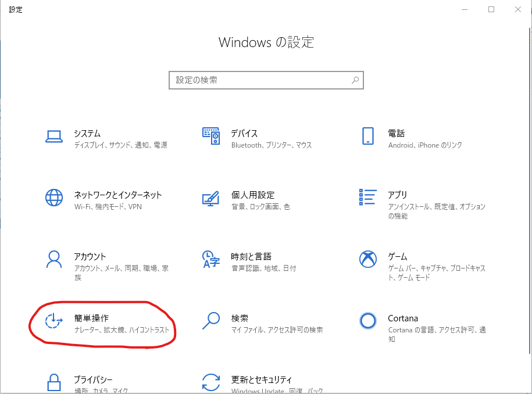
Task: Open the 更新とセキュリティ sync arrows icon
Action: click(210, 382)
